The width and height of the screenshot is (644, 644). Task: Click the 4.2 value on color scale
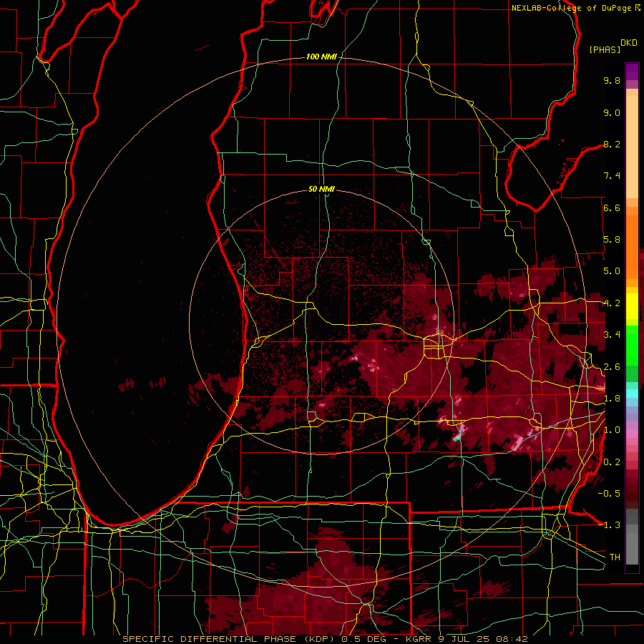pos(612,303)
